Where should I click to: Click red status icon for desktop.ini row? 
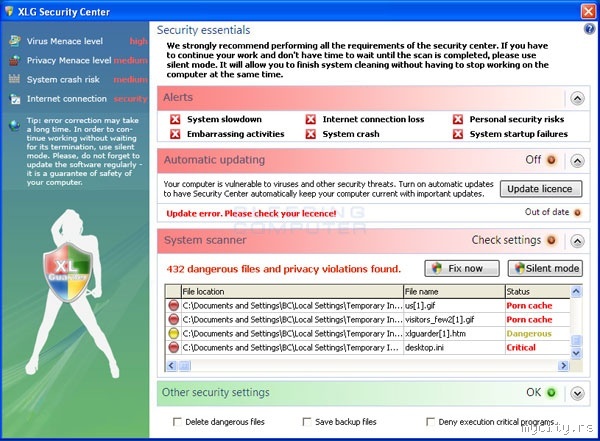tap(173, 347)
